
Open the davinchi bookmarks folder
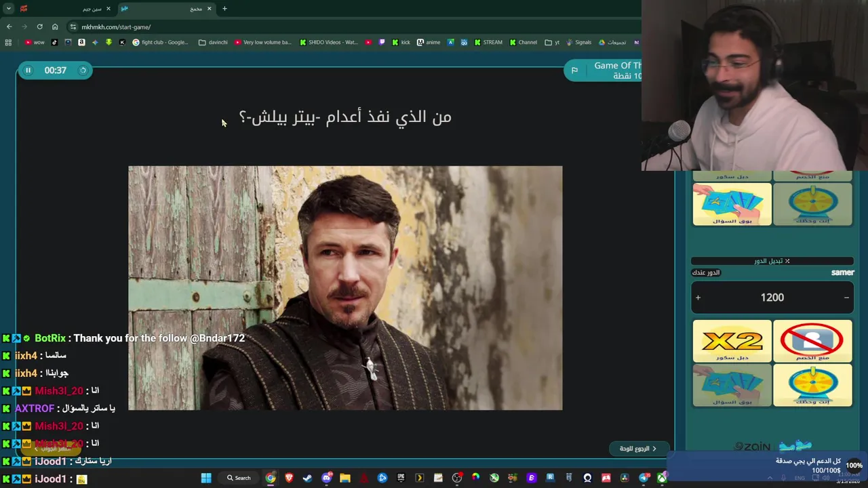pyautogui.click(x=213, y=43)
